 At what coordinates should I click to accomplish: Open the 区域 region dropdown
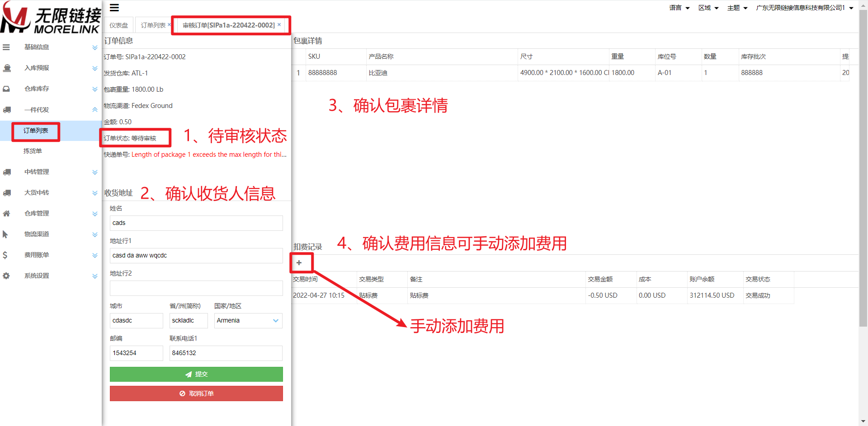[x=708, y=8]
